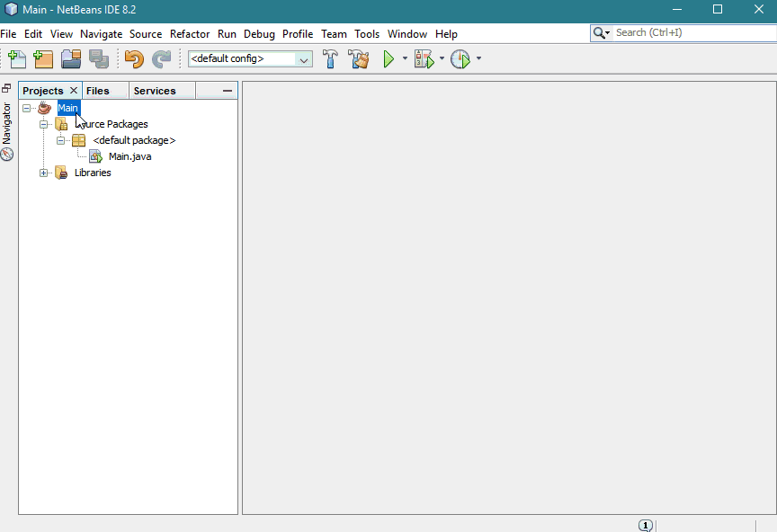Viewport: 777px width, 532px height.
Task: Select the Open Project toolbar icon
Action: click(x=70, y=59)
